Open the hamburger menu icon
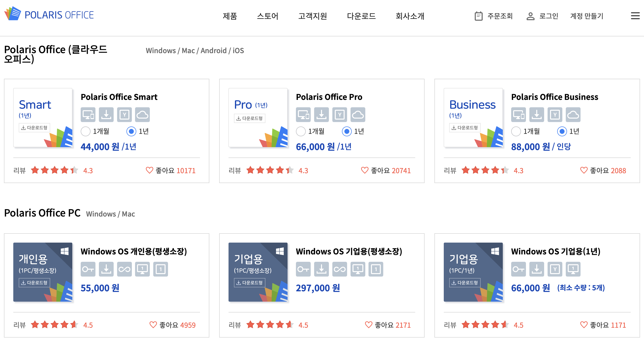The width and height of the screenshot is (644, 342). 635,16
